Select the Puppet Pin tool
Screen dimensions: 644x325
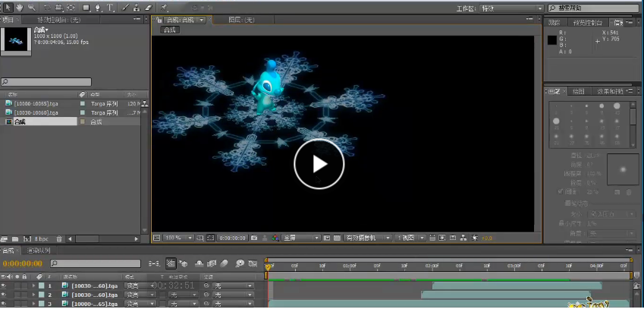(164, 8)
